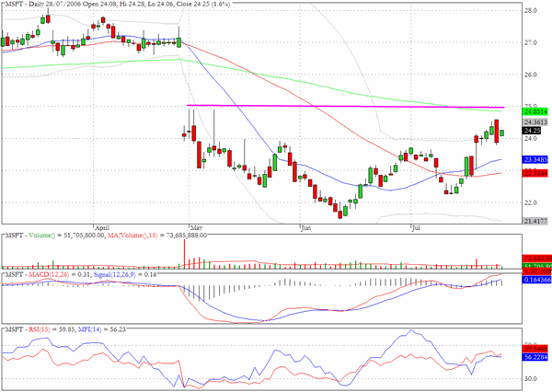Click the gray 24.3613 value tag

[535, 121]
